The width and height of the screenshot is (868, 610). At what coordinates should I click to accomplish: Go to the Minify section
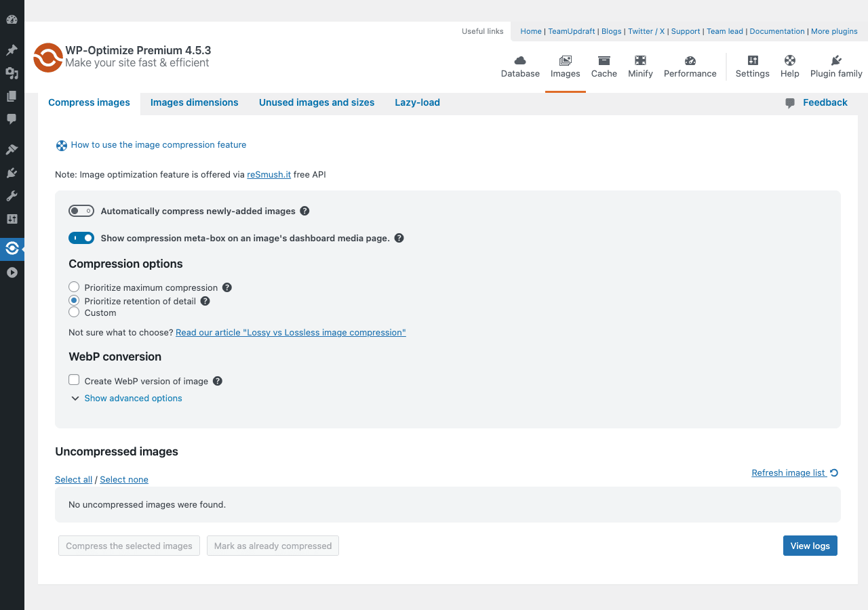pos(640,67)
